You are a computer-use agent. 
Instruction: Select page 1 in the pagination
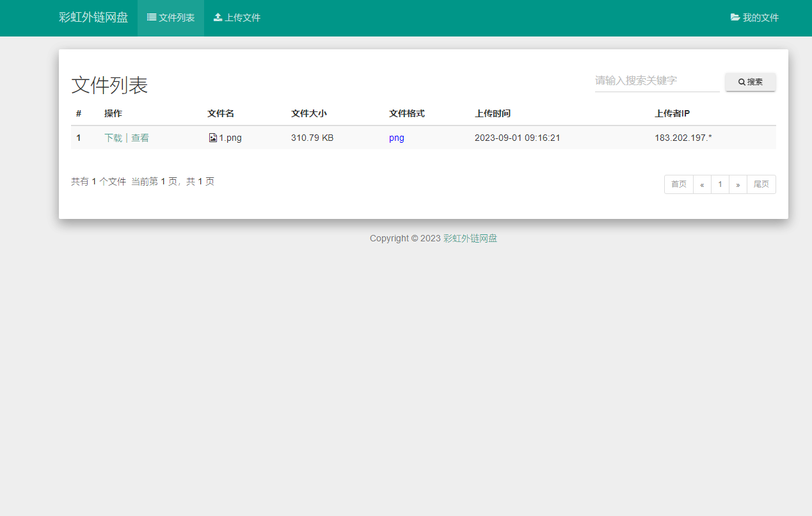(x=720, y=184)
